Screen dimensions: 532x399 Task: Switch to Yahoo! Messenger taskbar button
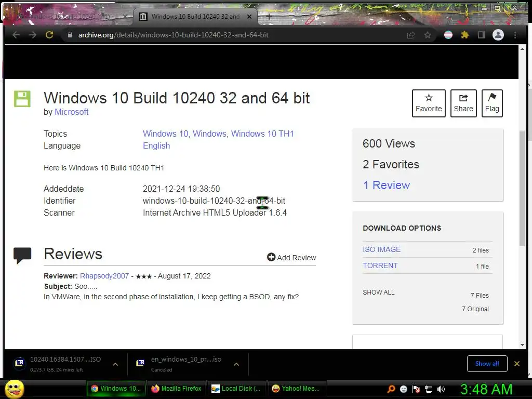pos(296,389)
